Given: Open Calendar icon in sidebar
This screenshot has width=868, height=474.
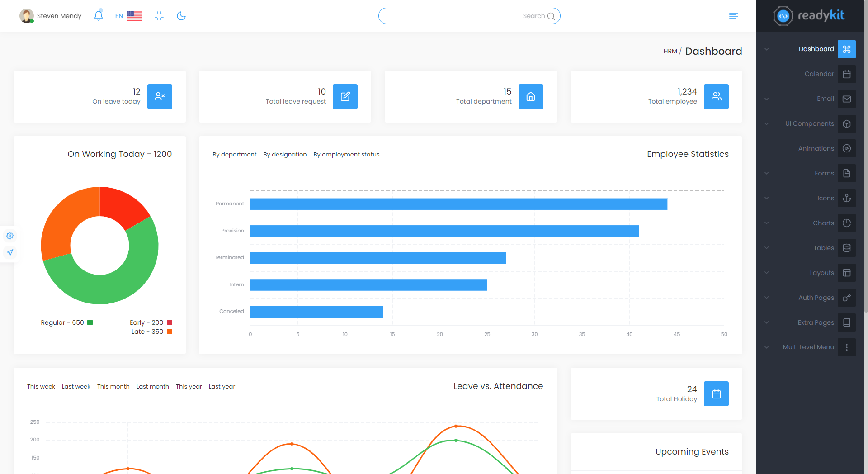Looking at the screenshot, I should (846, 74).
